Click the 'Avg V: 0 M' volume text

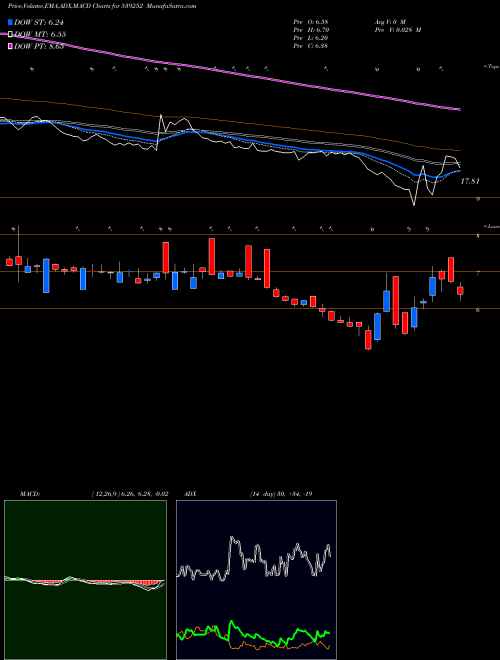[x=389, y=22]
